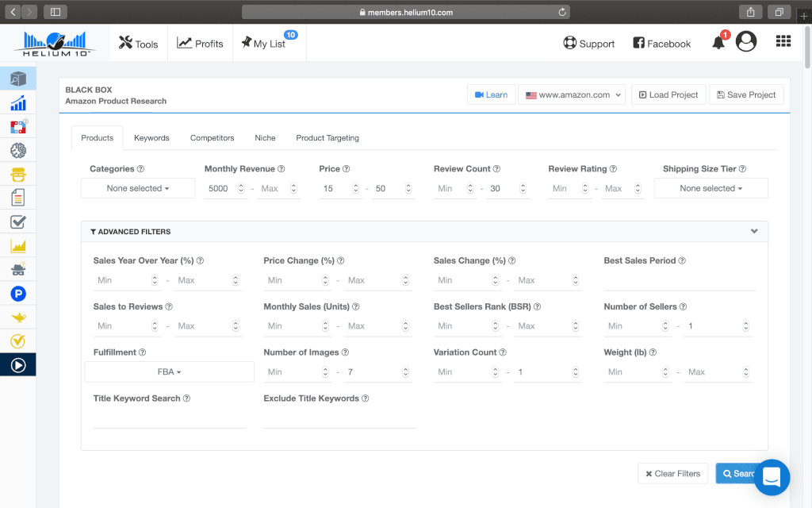Image resolution: width=812 pixels, height=508 pixels.
Task: Select the document icon in left sidebar
Action: click(x=18, y=198)
